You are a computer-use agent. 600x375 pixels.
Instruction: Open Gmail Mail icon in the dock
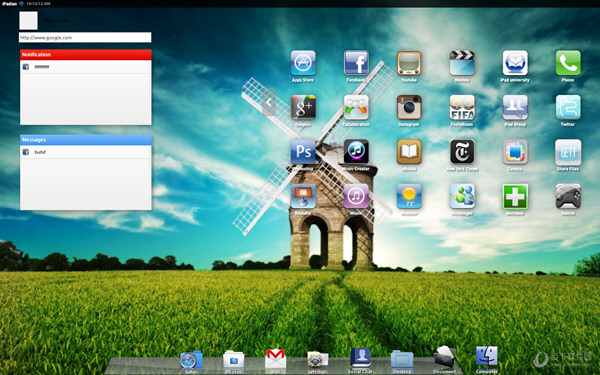pos(275,359)
